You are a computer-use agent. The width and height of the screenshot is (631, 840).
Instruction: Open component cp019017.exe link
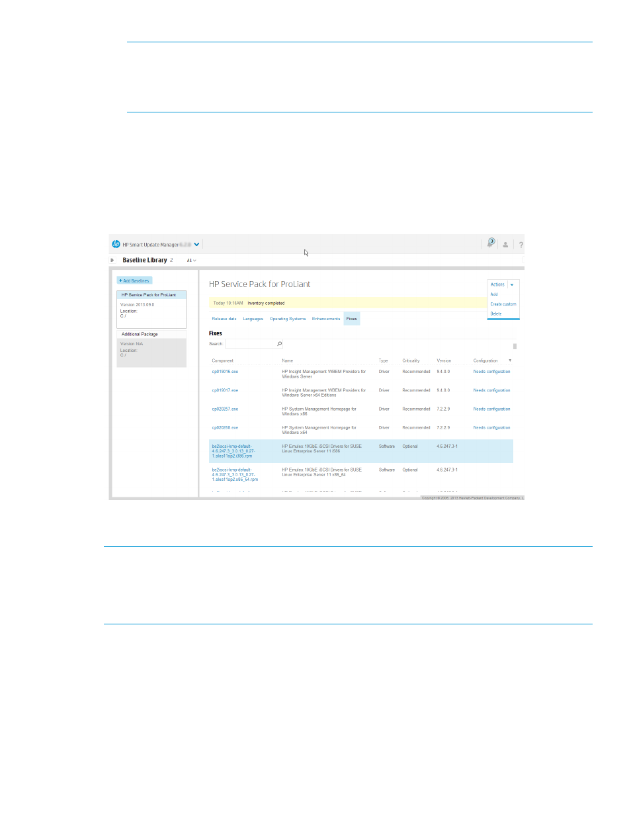[x=225, y=390]
